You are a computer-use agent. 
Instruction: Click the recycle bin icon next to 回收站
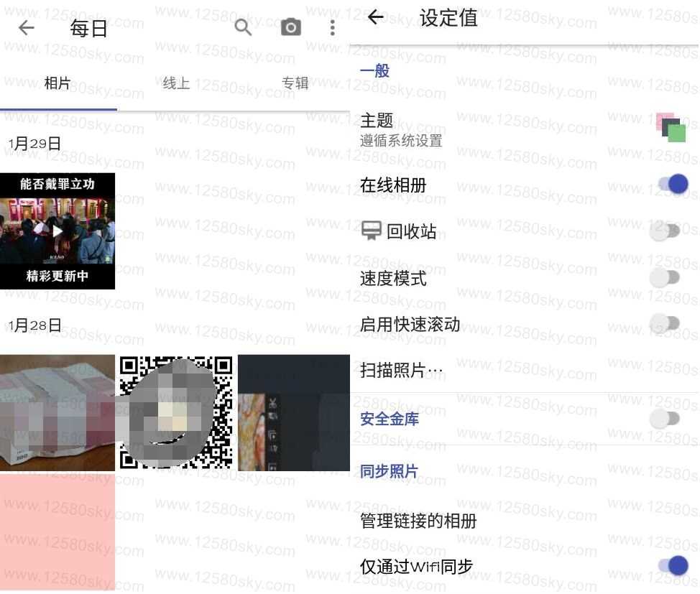(371, 231)
